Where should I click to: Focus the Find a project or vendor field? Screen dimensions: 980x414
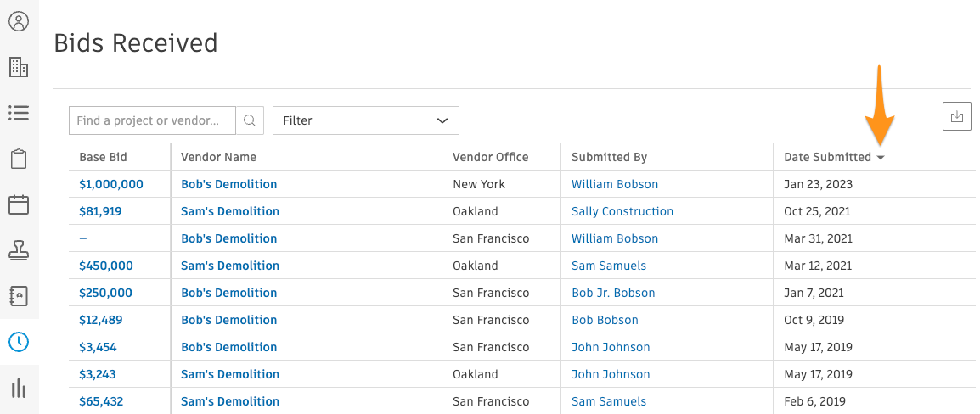152,120
